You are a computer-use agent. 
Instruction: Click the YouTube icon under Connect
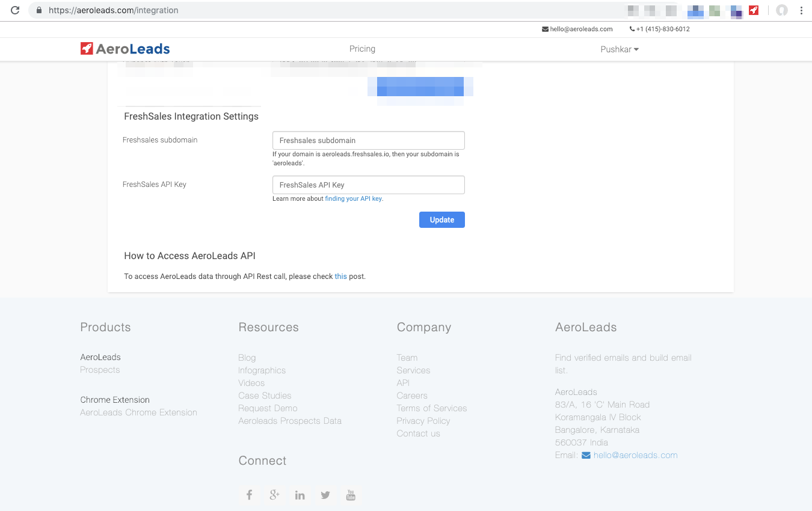coord(351,495)
